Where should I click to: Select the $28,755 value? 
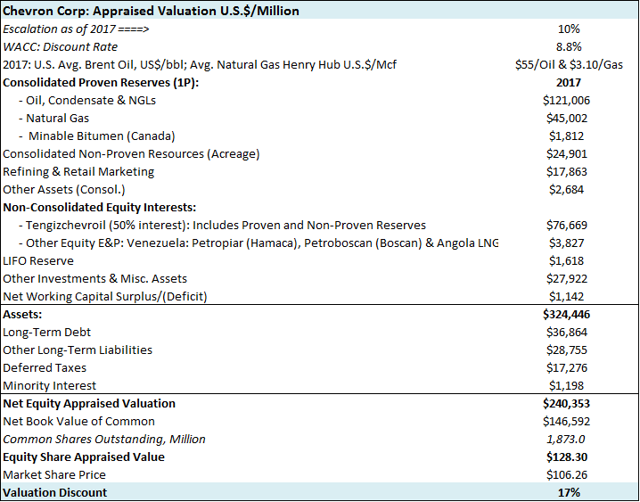coord(567,350)
